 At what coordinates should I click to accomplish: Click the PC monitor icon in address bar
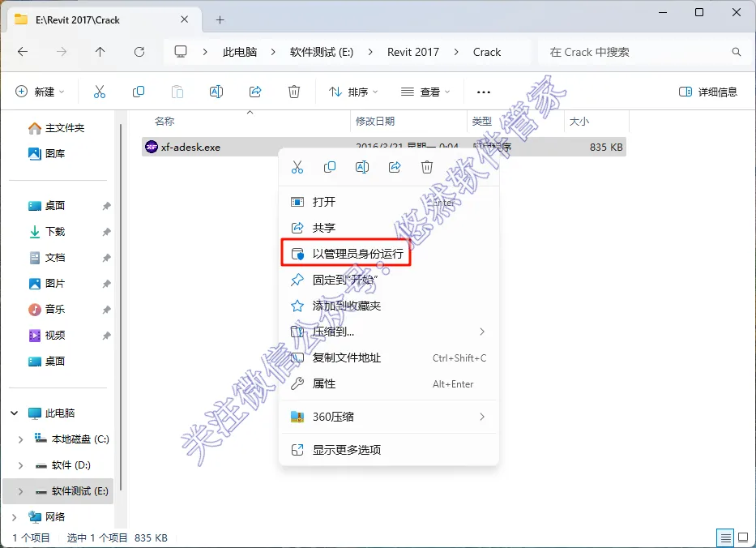coord(181,52)
